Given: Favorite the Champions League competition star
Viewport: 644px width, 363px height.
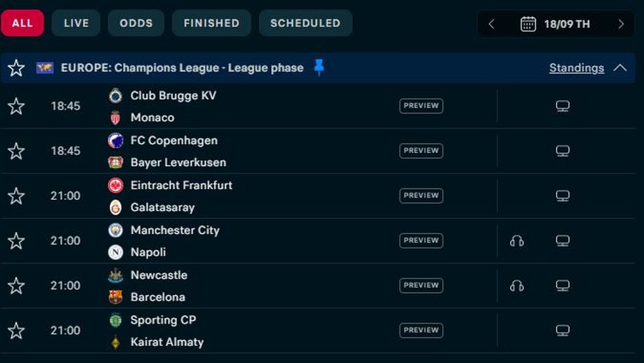Looking at the screenshot, I should point(16,68).
